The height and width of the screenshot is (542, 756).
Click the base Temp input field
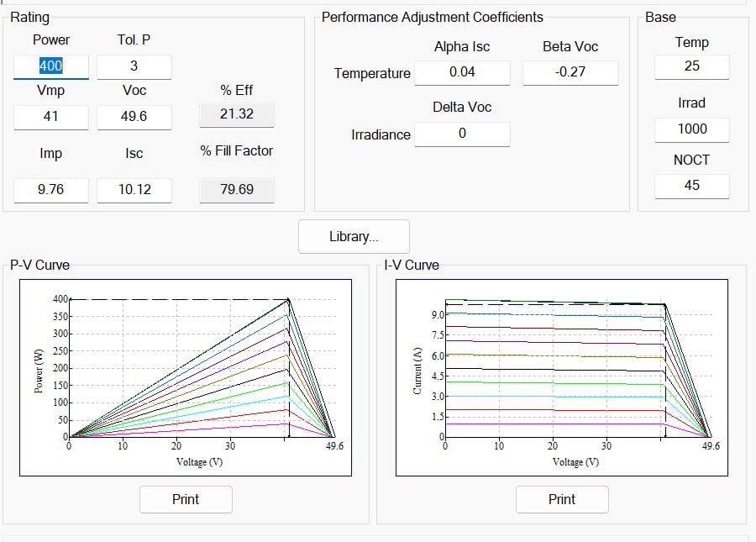tap(691, 66)
